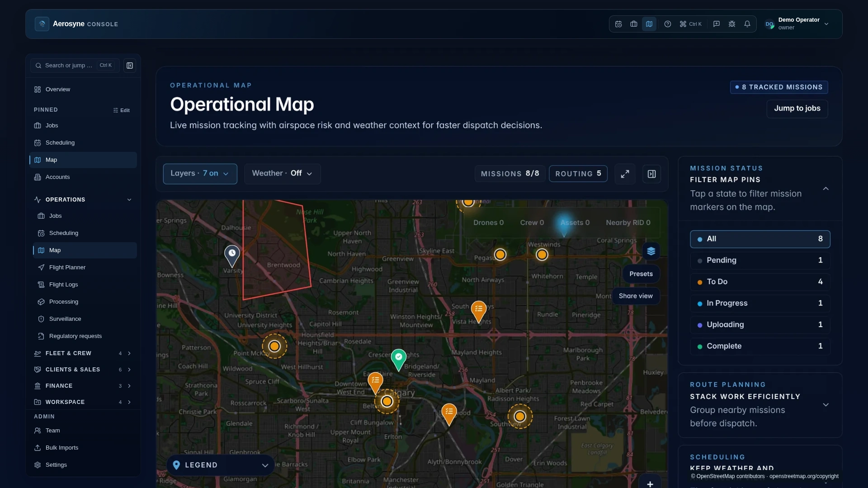Open Processing in sidebar
The height and width of the screenshot is (488, 868).
pyautogui.click(x=85, y=302)
